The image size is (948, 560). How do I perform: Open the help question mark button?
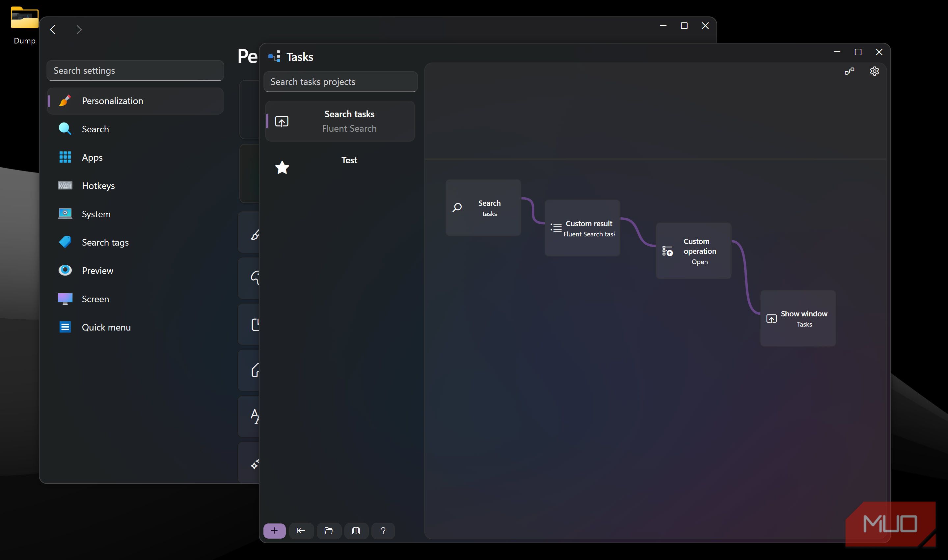[383, 531]
